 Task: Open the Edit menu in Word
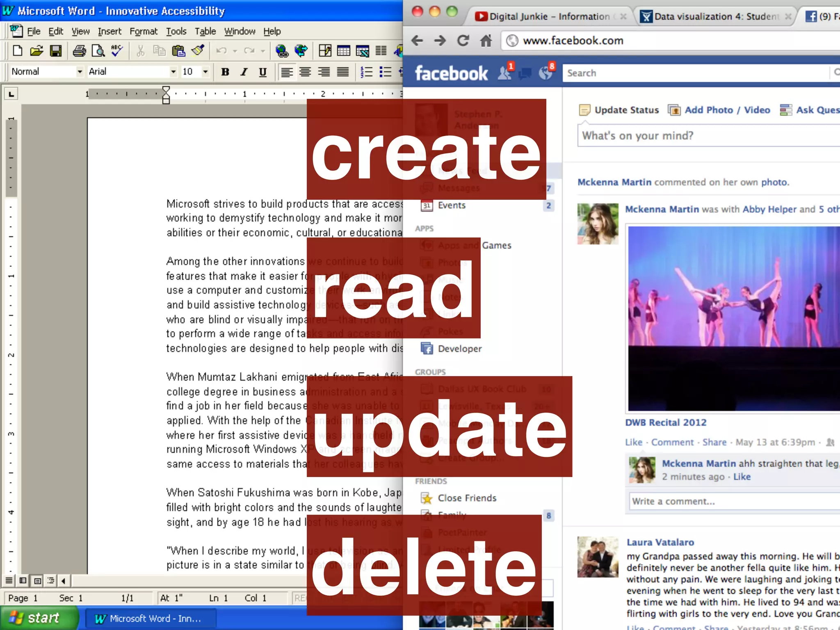(56, 31)
